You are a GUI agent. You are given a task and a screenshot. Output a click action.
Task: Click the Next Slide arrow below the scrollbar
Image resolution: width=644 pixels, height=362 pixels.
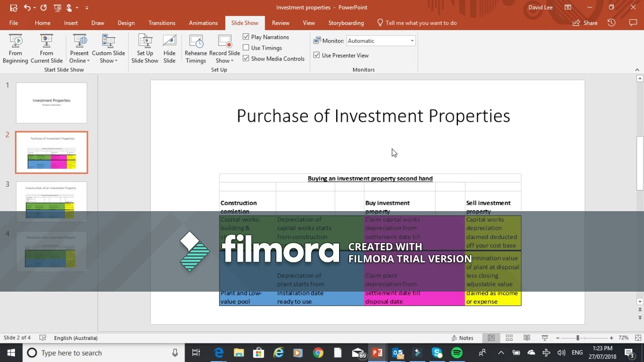[640, 318]
